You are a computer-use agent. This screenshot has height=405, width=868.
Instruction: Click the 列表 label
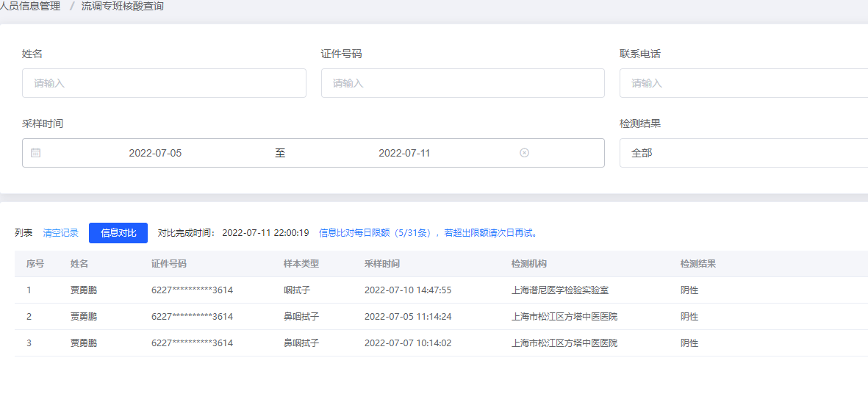tap(24, 233)
